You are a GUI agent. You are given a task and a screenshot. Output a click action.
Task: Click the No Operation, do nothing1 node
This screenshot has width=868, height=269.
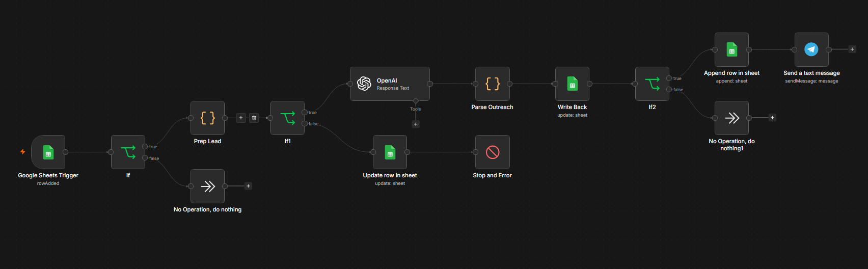pos(731,118)
